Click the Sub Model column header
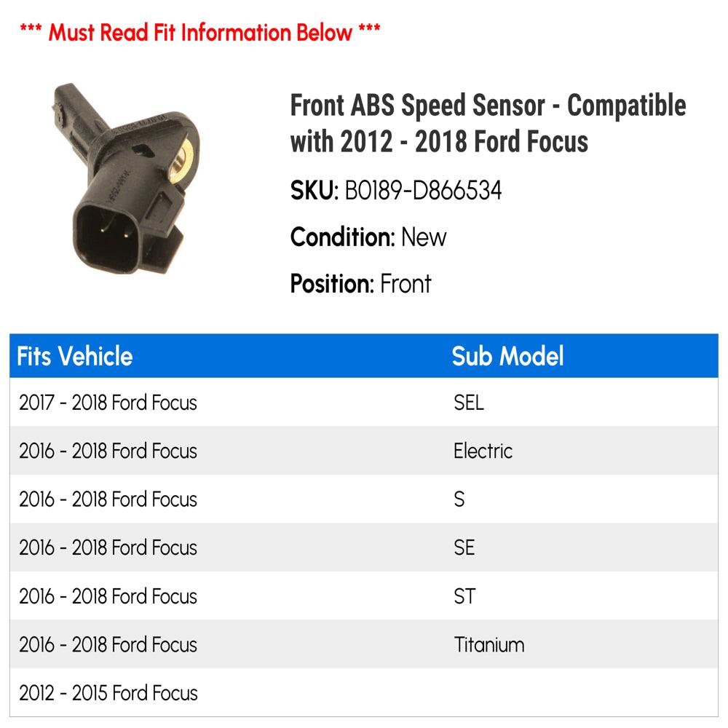 coord(507,357)
